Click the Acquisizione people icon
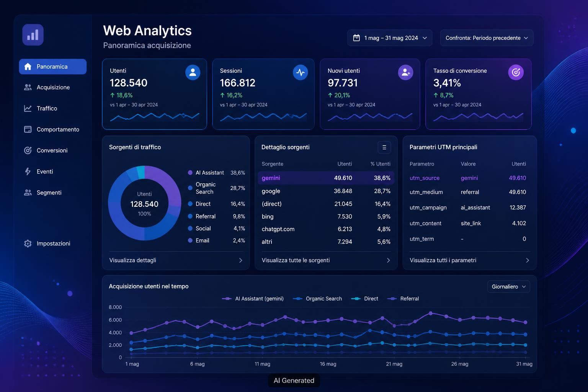The image size is (588, 392). click(28, 87)
